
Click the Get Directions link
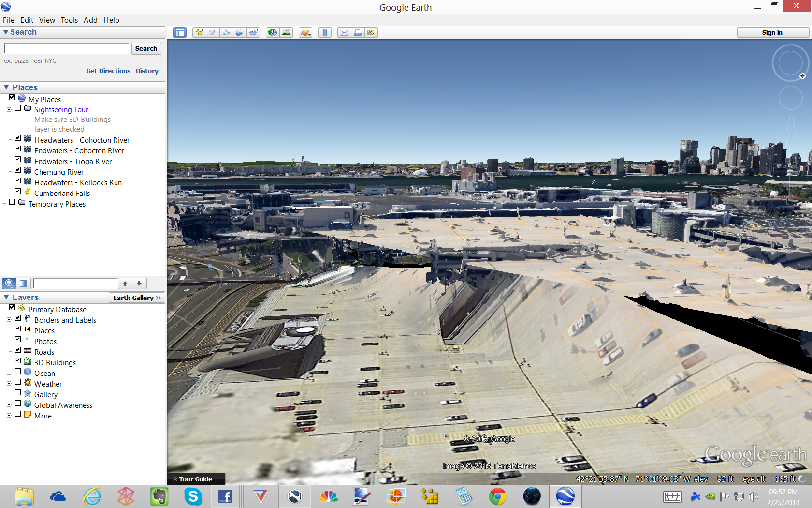(108, 71)
